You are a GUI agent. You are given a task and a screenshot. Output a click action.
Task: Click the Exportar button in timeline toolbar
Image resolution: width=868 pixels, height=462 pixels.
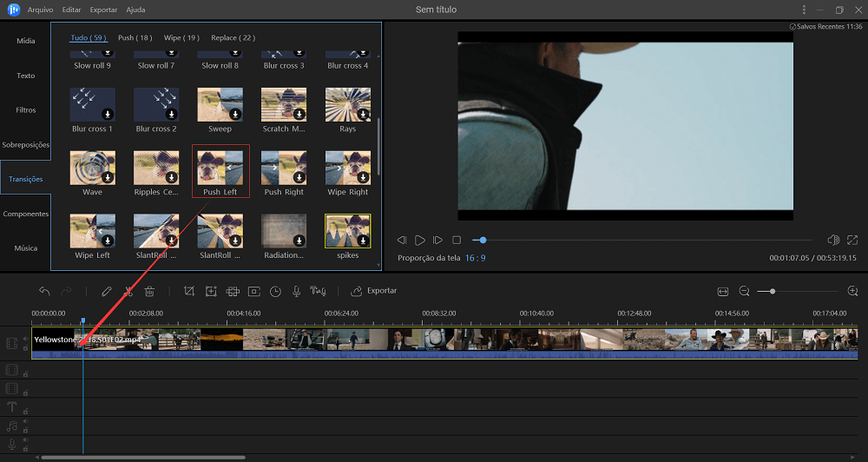374,291
